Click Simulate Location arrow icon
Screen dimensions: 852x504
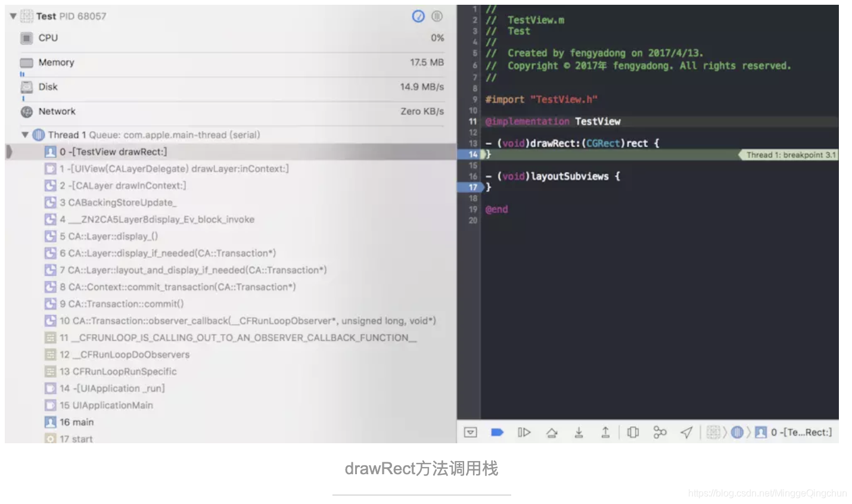click(x=686, y=433)
